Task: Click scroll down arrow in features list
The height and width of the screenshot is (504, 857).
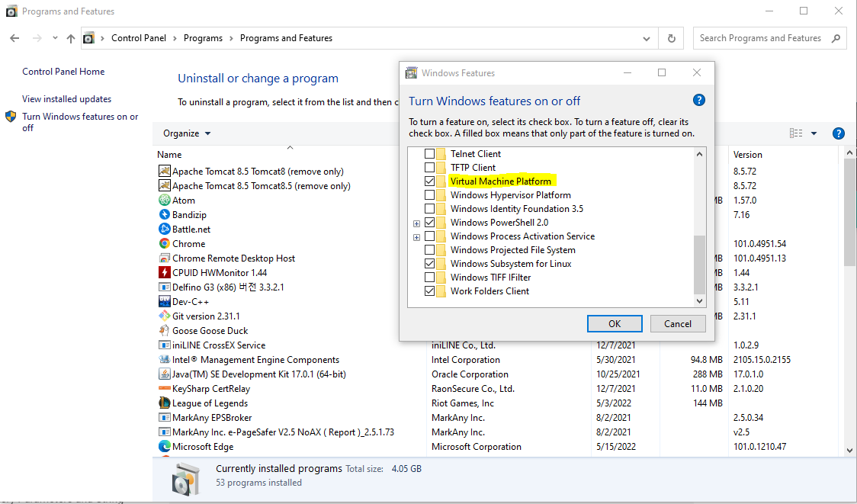Action: click(699, 300)
